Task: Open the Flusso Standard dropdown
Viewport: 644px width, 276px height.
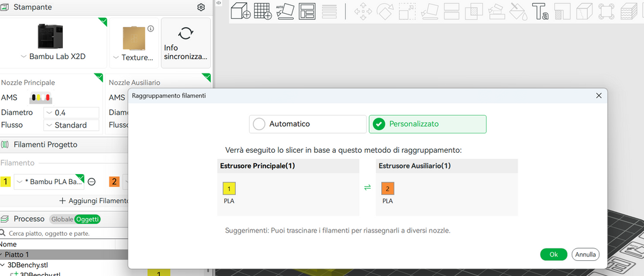Action: (x=72, y=125)
